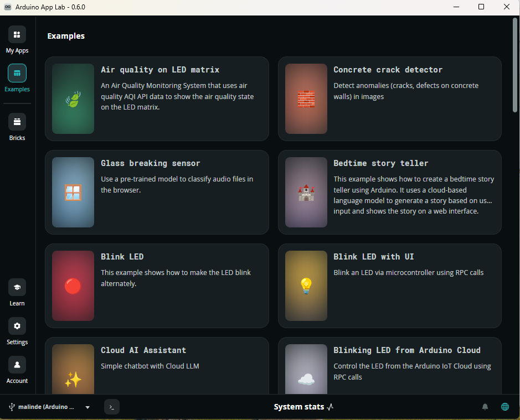520x420 pixels.
Task: Select the Blink LED with UI lightbulb thumbnail
Action: coord(306,286)
